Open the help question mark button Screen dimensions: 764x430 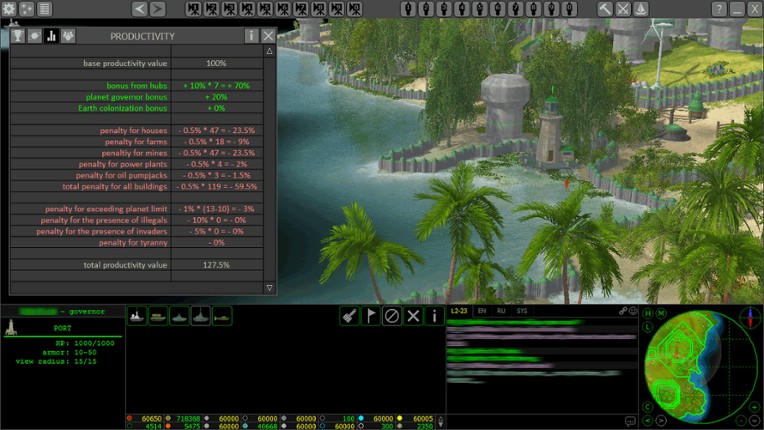pyautogui.click(x=719, y=9)
